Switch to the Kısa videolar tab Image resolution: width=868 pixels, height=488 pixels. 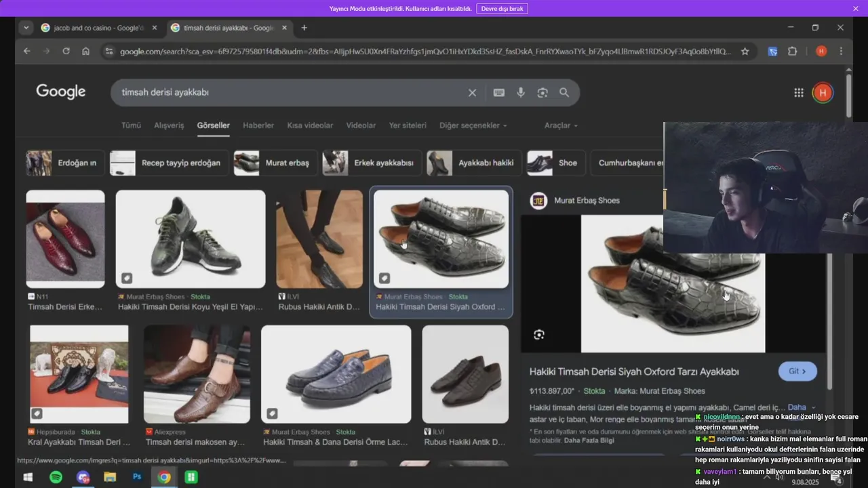[x=310, y=125]
